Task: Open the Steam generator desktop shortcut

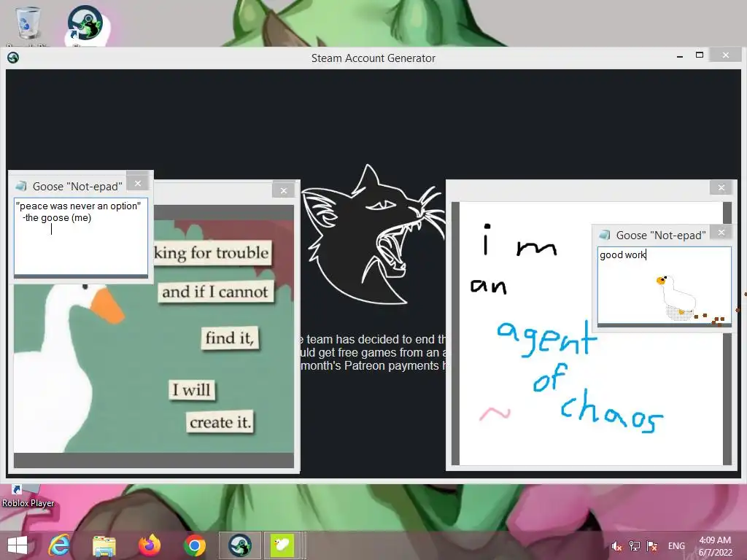Action: pos(85,25)
